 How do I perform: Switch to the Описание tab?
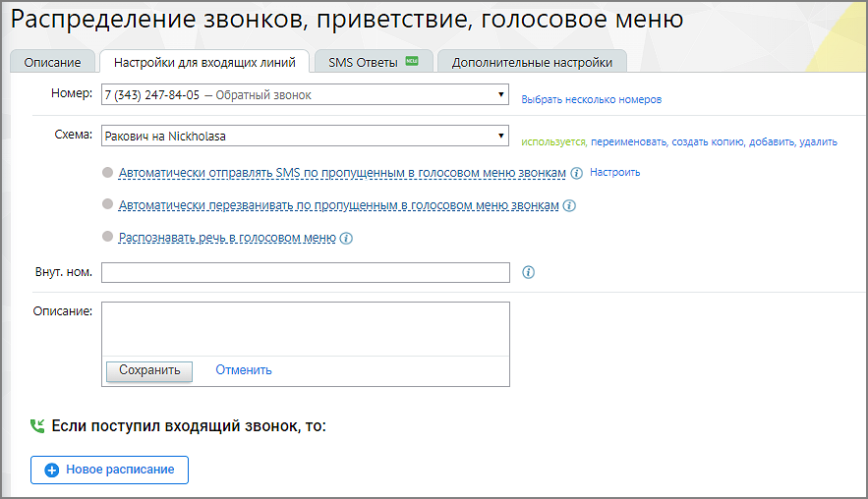point(52,62)
